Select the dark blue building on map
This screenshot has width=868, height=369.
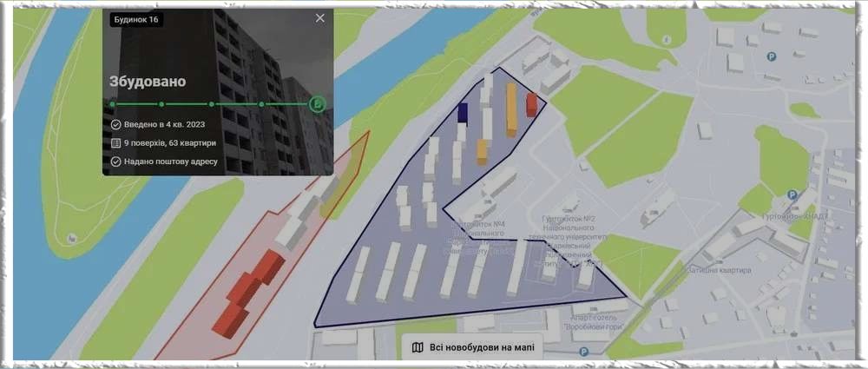point(463,114)
